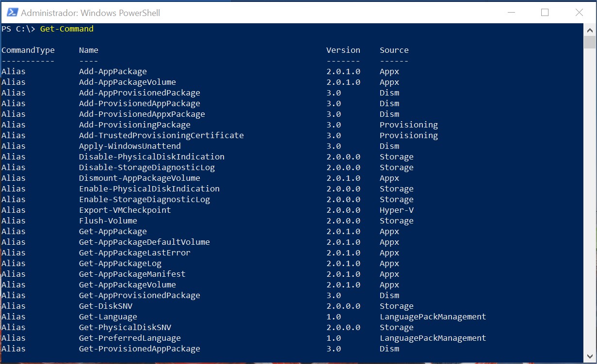Click the Add-AppProvisionedPackage entry
Screen dimensions: 597x364
pos(140,93)
